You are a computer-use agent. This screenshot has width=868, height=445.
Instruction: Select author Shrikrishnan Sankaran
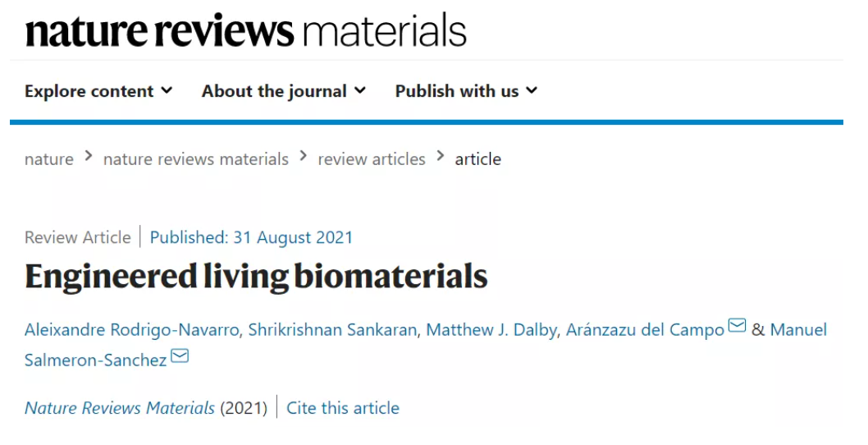(332, 330)
